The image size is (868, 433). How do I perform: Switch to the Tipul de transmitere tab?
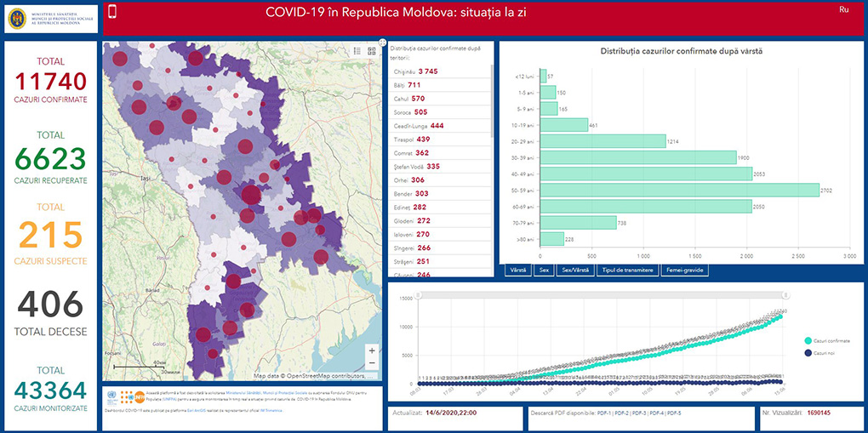[626, 270]
